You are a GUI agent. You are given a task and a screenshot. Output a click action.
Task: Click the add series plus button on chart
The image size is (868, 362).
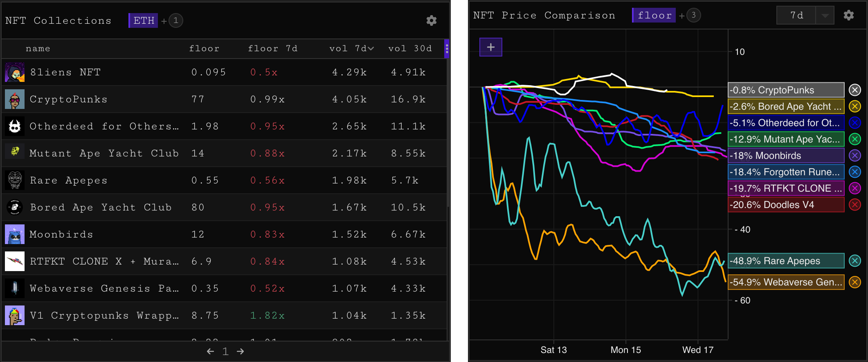(491, 47)
